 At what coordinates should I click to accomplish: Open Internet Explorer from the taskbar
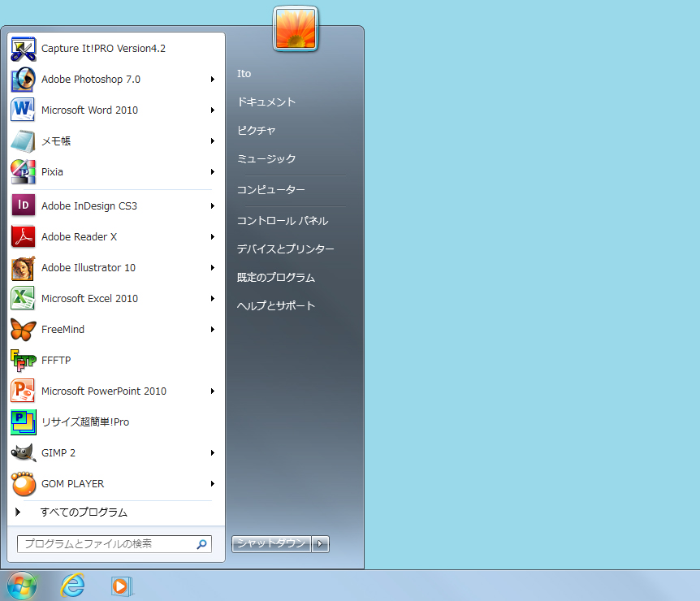pos(73,586)
